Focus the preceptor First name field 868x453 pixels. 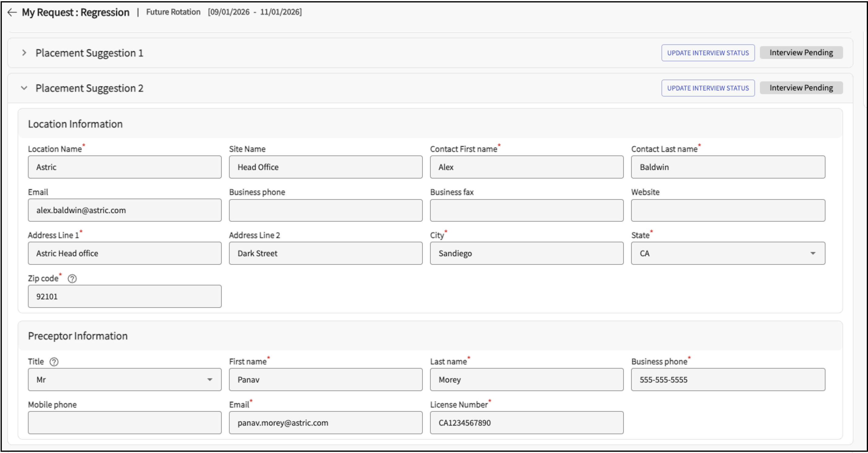[x=326, y=380]
